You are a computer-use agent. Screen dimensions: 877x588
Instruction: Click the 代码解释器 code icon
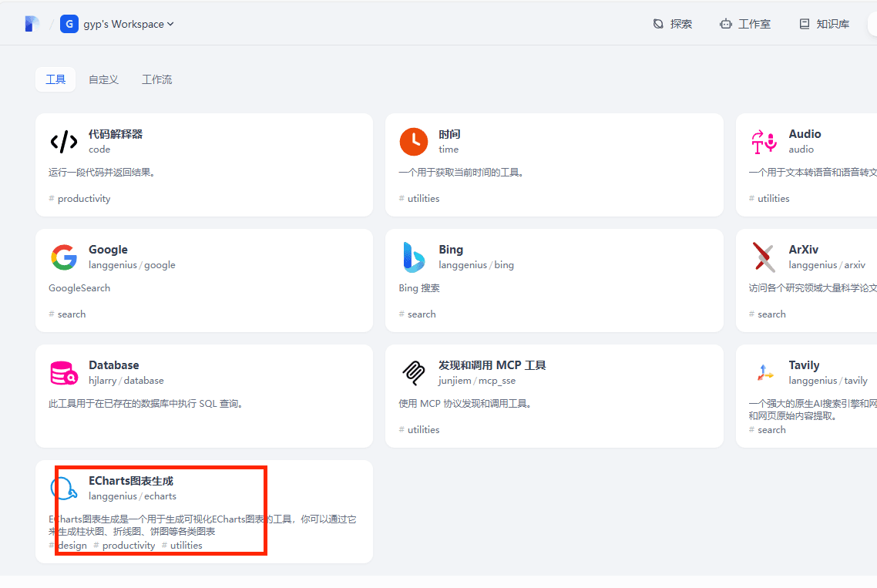pyautogui.click(x=64, y=142)
